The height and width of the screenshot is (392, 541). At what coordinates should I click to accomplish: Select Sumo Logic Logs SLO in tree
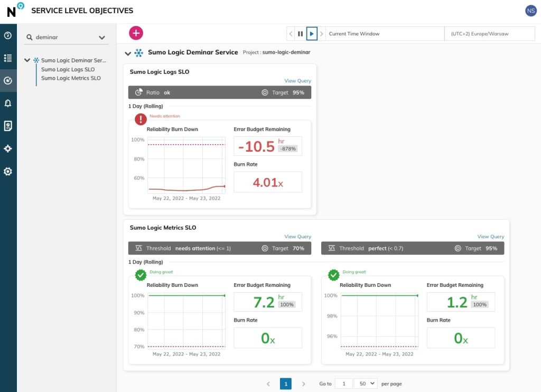click(x=68, y=69)
